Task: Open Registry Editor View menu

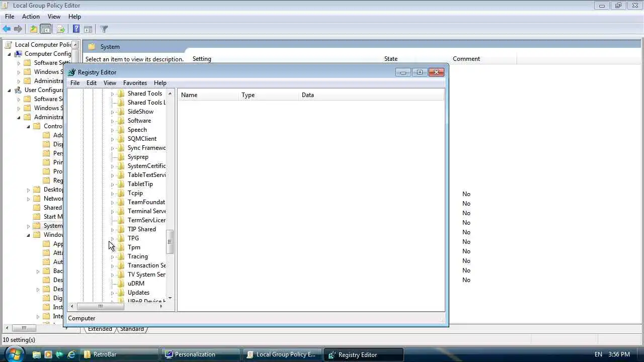Action: 110,83
